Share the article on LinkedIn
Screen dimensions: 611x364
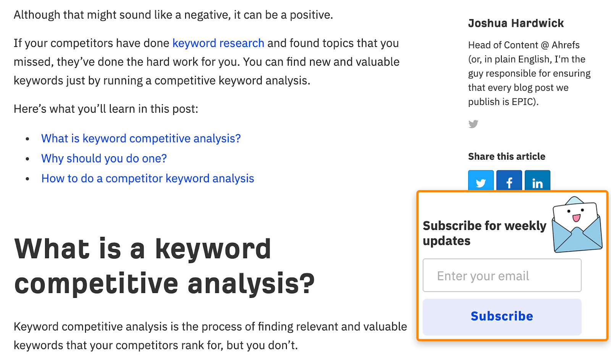click(537, 181)
